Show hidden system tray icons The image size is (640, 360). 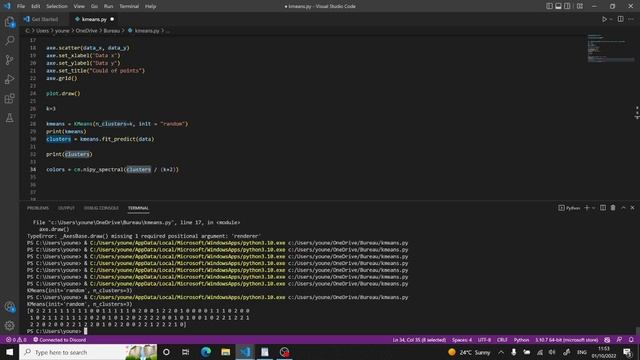(501, 352)
